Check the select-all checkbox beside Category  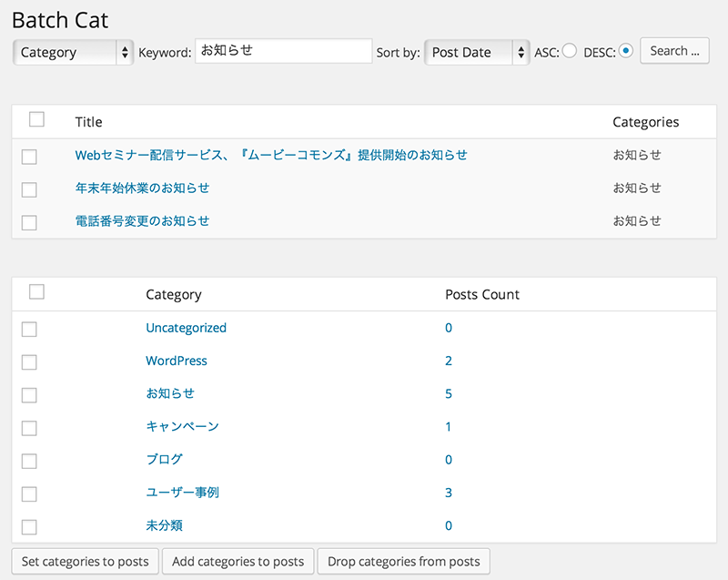(36, 292)
